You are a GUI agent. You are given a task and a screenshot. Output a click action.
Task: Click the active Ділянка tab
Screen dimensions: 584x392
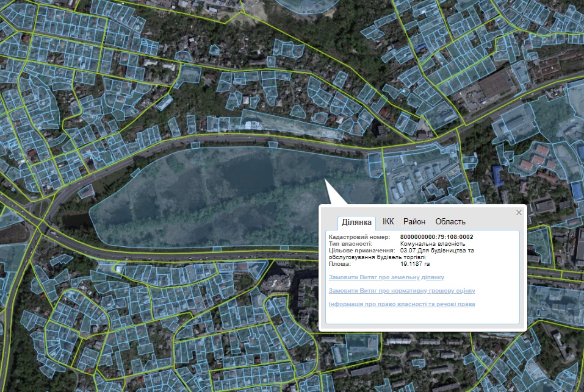357,222
